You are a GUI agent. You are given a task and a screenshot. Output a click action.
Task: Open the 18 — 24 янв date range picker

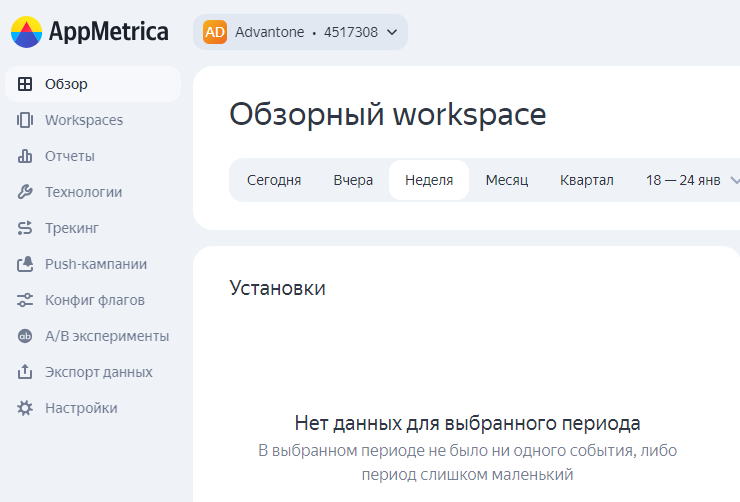click(x=692, y=180)
